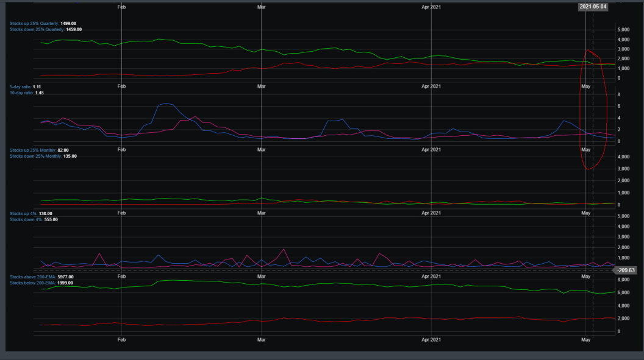644x360 pixels.
Task: Click the 5977.00 value for stocks above 200-EMA
Action: coord(65,277)
